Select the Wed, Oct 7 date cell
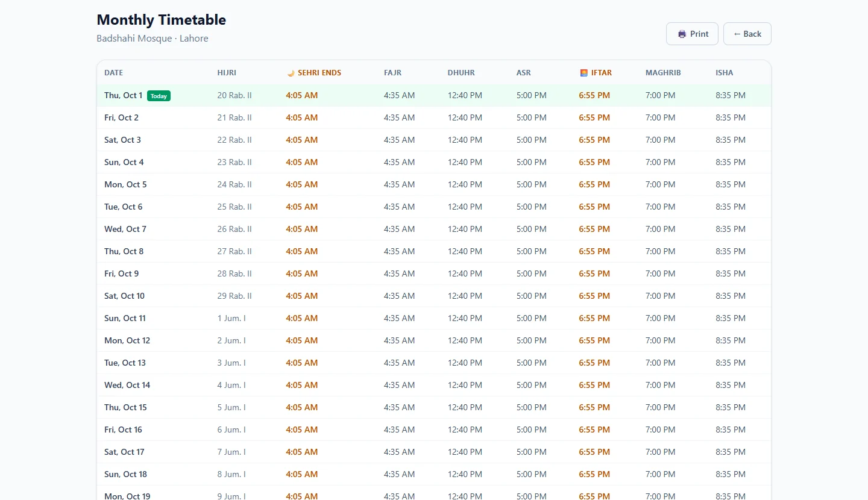The height and width of the screenshot is (500, 868). [125, 229]
